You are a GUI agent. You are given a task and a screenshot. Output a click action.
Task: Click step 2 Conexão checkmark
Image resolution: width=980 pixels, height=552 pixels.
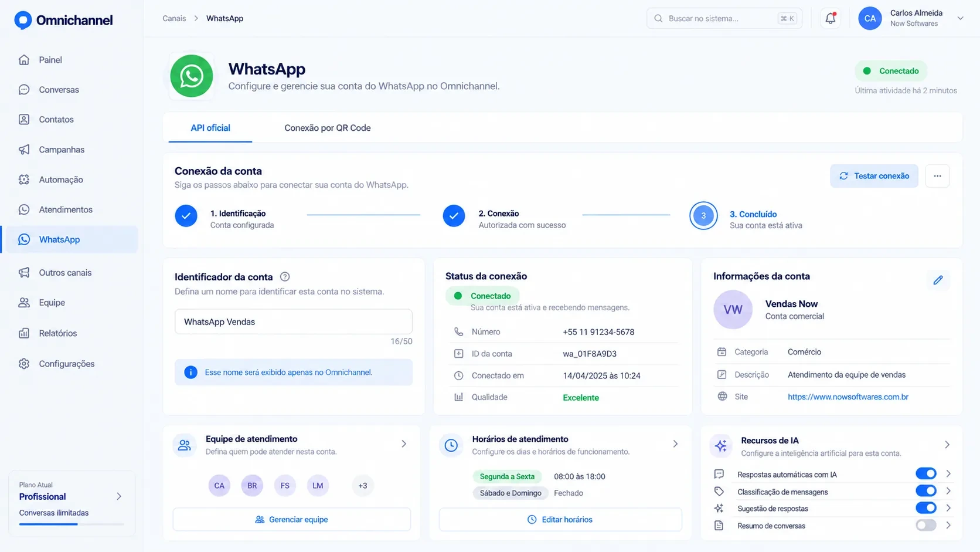click(x=454, y=216)
